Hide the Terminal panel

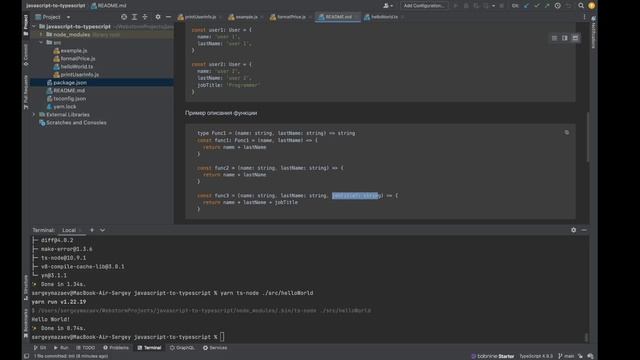(x=584, y=230)
